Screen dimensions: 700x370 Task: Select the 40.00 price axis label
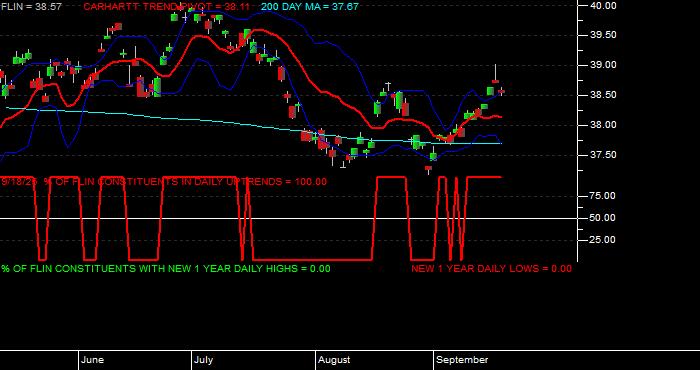coord(603,5)
